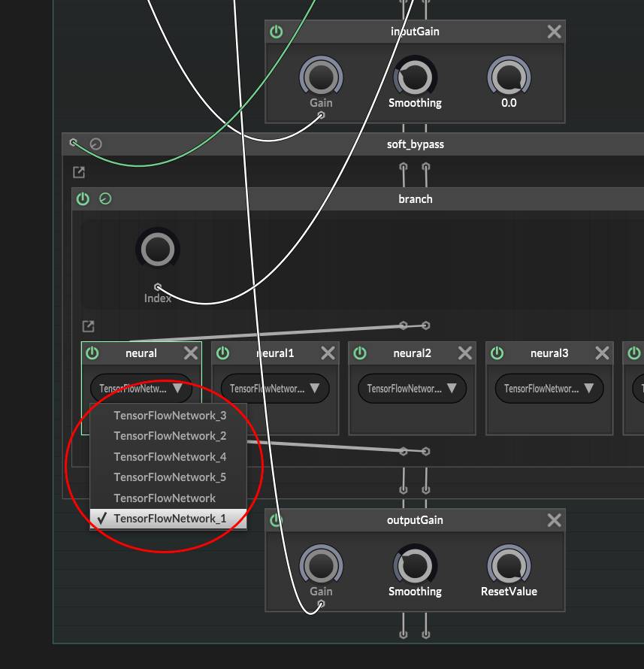The width and height of the screenshot is (644, 669).
Task: Open the neural2 network dropdown
Action: point(413,389)
